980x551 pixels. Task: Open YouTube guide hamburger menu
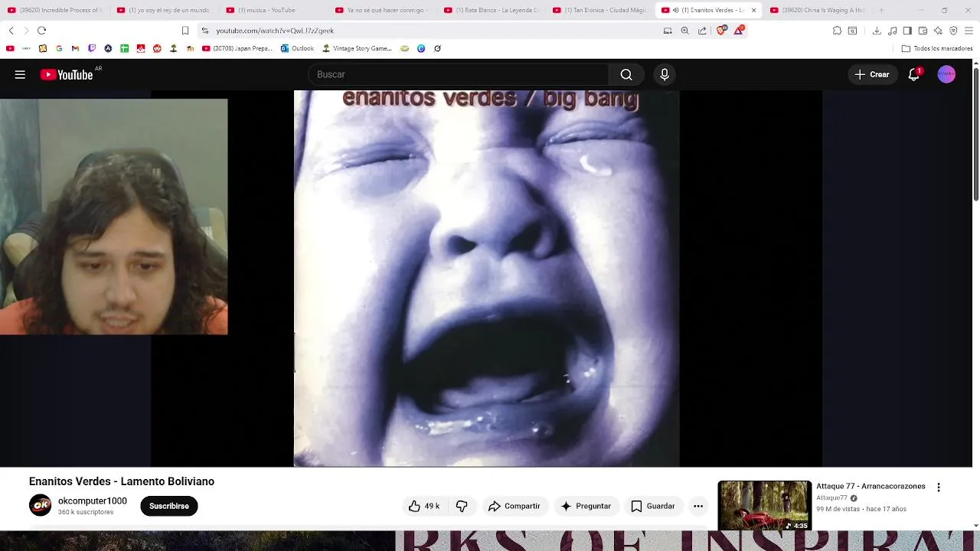click(20, 74)
